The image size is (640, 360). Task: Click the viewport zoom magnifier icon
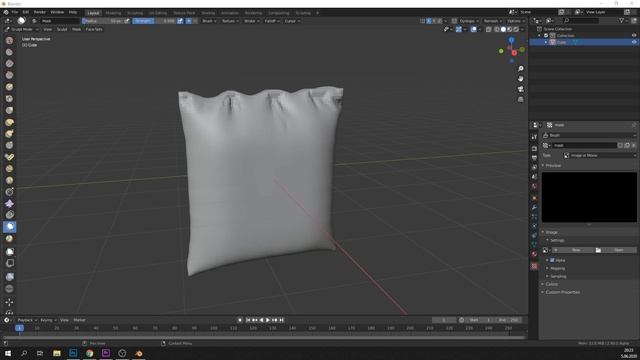coord(520,69)
